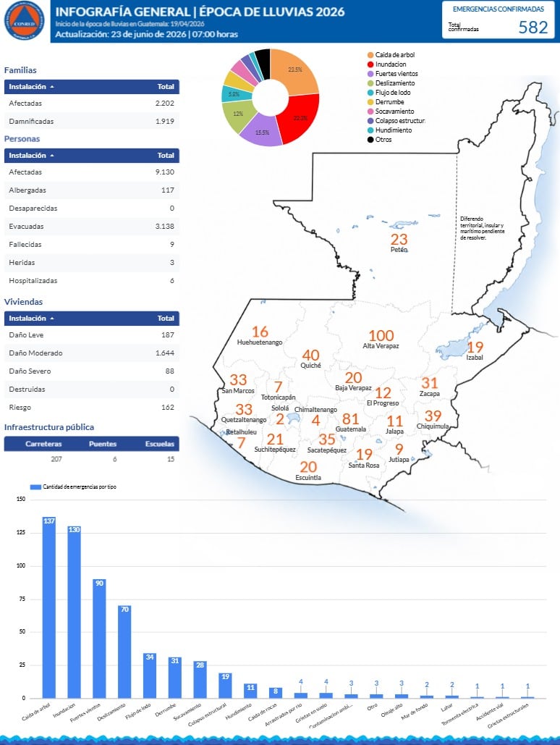Click the Fallecidas row value 9
The width and height of the screenshot is (560, 745).
click(172, 244)
